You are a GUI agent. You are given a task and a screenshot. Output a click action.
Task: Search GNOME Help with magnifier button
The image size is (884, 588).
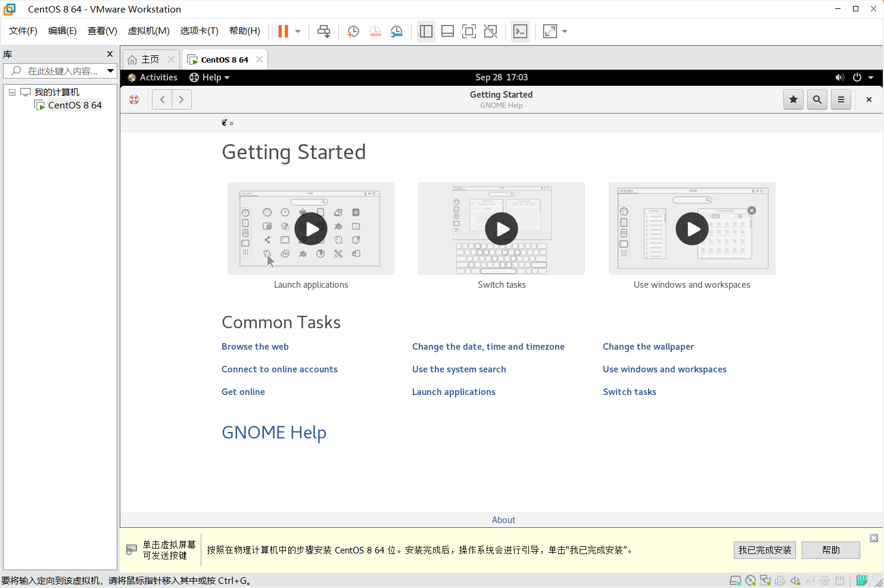click(x=817, y=99)
